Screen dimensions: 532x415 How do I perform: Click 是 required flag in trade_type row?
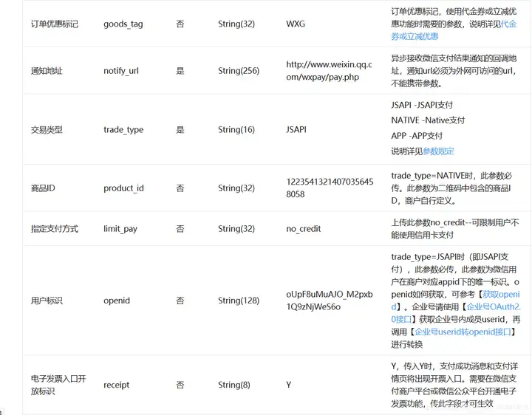click(x=180, y=130)
